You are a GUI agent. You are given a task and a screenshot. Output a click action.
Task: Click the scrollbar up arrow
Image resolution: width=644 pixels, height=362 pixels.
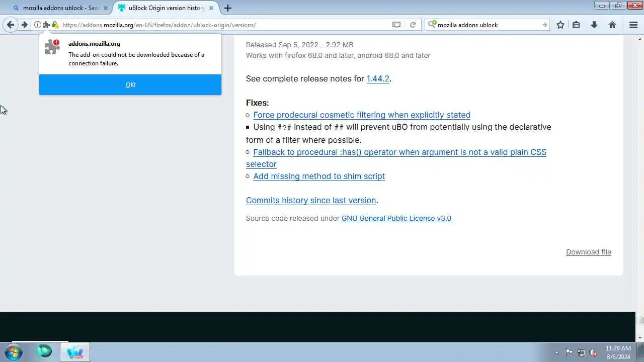[x=639, y=39]
